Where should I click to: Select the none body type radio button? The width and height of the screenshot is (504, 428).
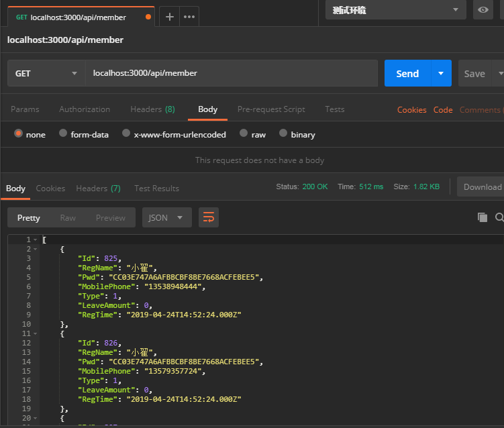(18, 134)
